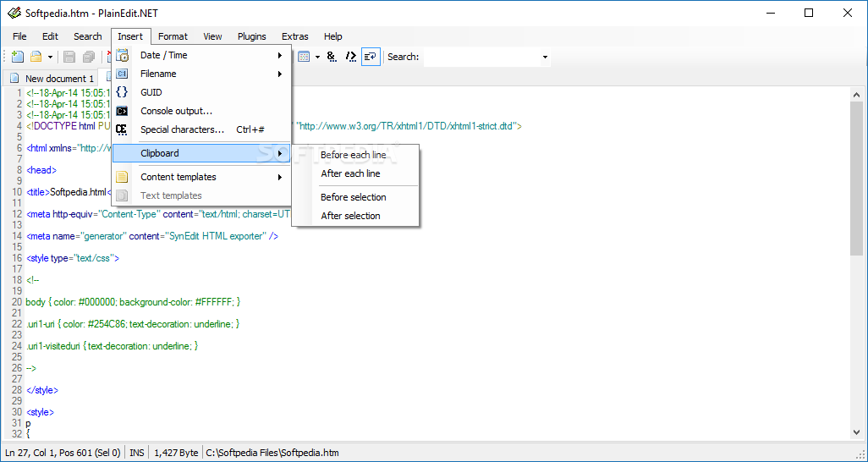Open the Help menu

pyautogui.click(x=332, y=36)
